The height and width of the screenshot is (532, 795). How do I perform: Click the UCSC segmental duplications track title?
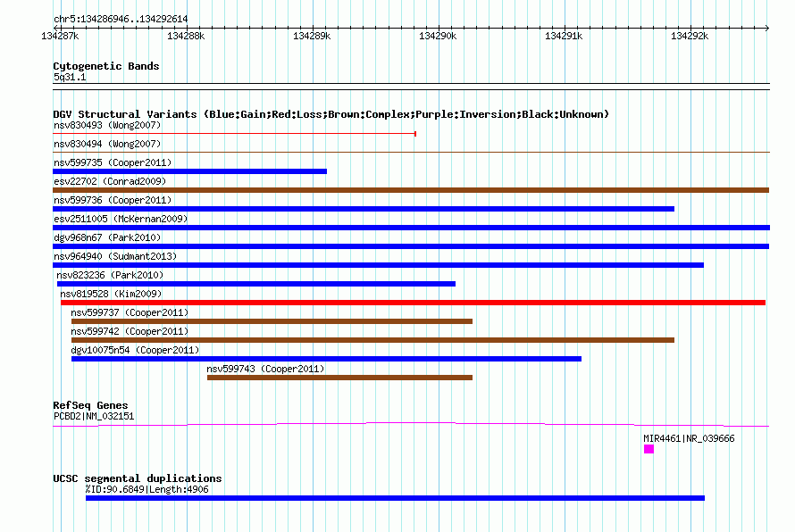pyautogui.click(x=138, y=478)
